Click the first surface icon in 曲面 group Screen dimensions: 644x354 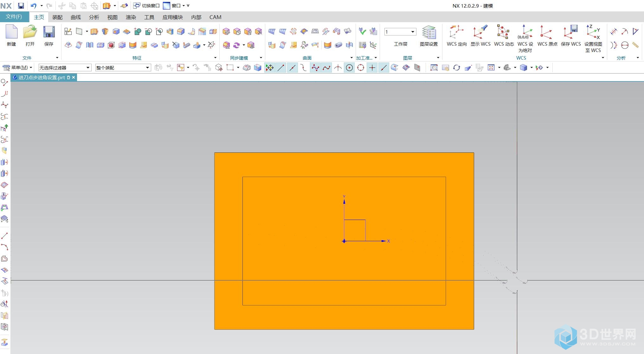pyautogui.click(x=272, y=31)
